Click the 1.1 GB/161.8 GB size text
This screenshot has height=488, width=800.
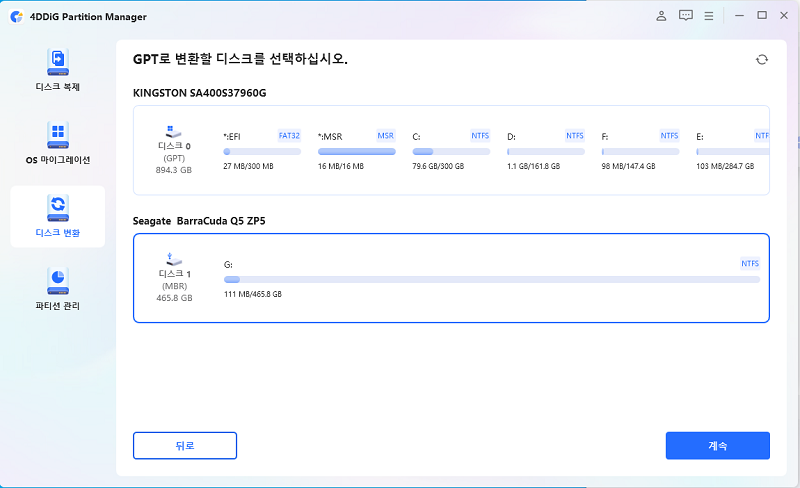(x=534, y=166)
